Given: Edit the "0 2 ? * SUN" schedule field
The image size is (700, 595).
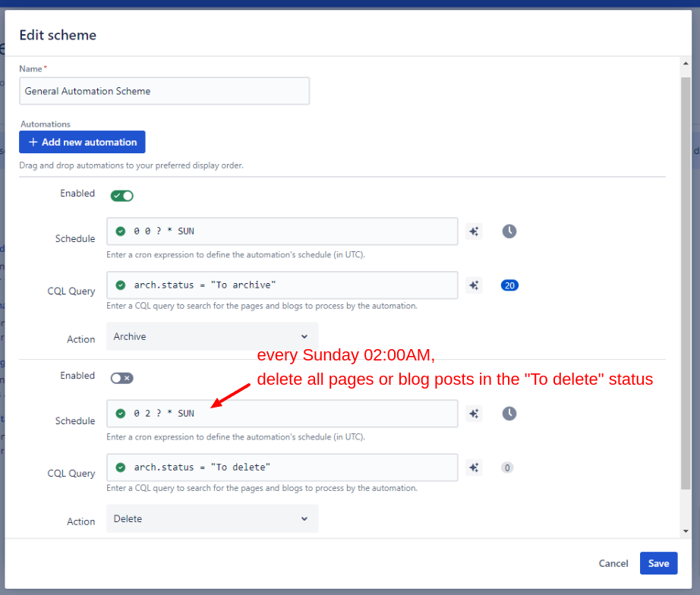Looking at the screenshot, I should (x=282, y=414).
